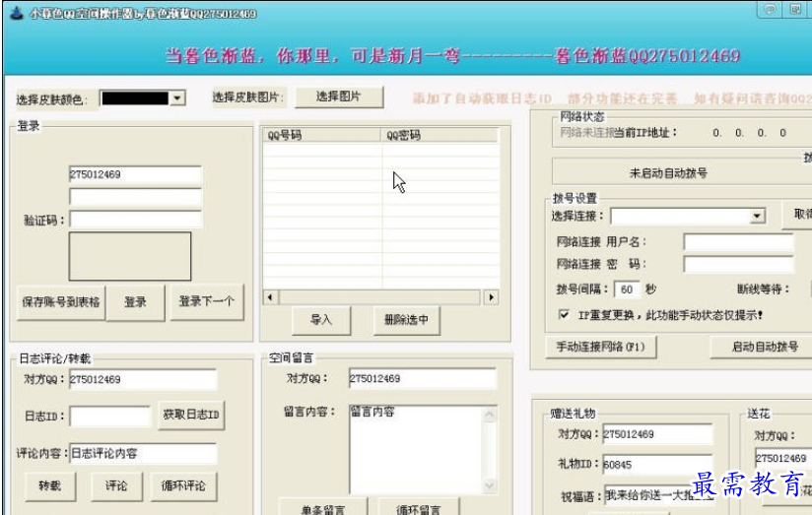Pick the black skin color swatch
Image resolution: width=812 pixels, height=515 pixels.
click(x=135, y=97)
